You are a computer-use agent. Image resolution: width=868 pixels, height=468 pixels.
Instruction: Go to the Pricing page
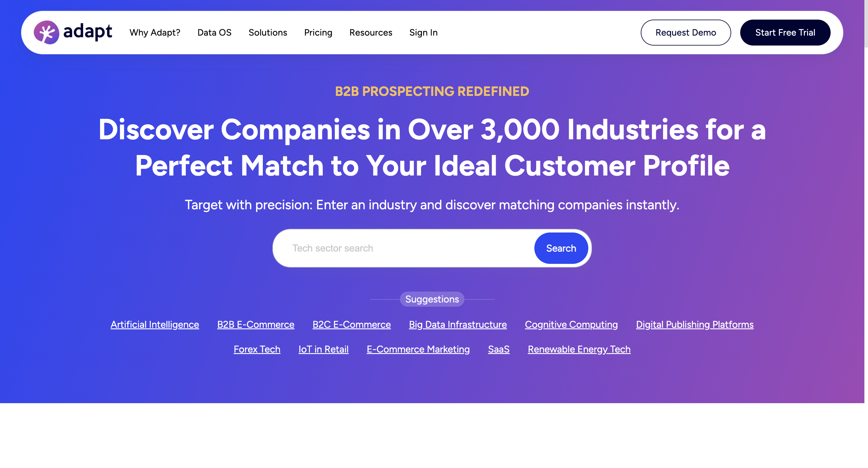click(x=318, y=33)
